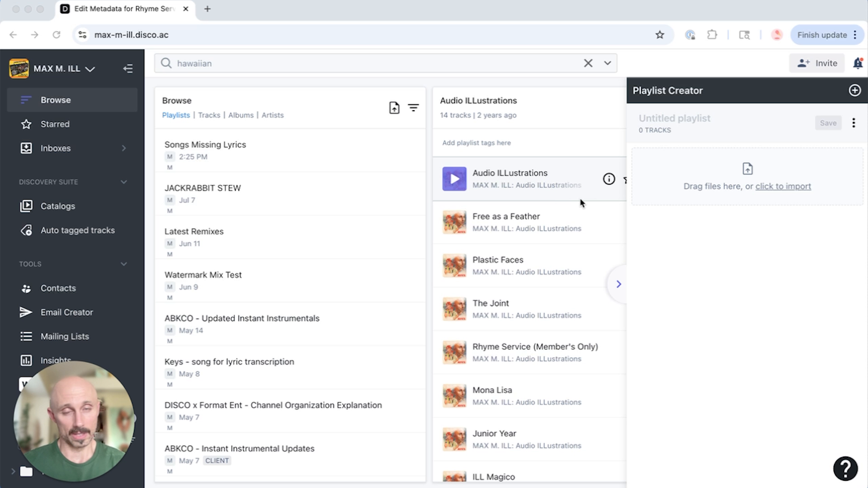This screenshot has height=488, width=868.
Task: Open the Insights tool
Action: 56,360
